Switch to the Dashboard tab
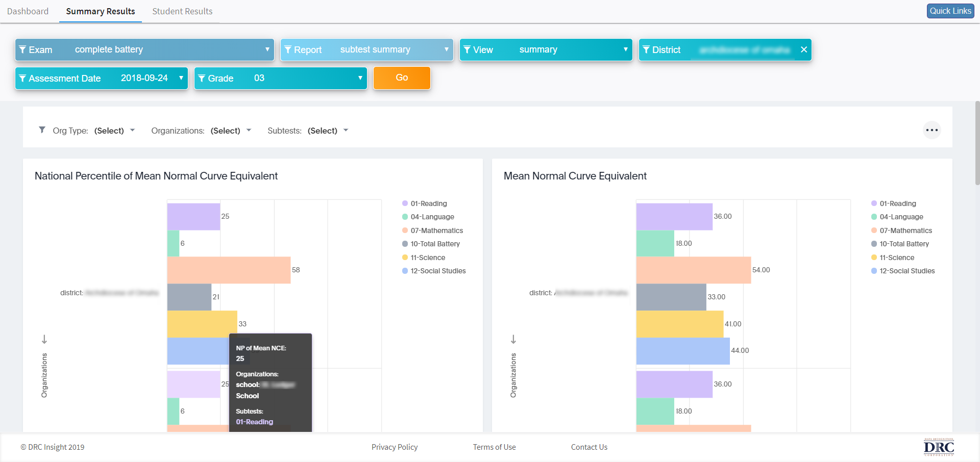 point(28,11)
